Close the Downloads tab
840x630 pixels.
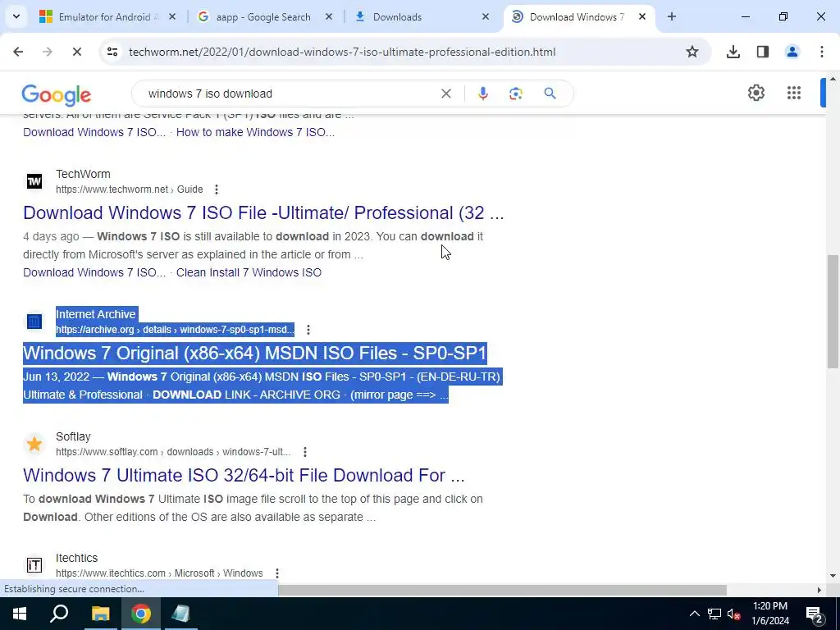coord(486,16)
